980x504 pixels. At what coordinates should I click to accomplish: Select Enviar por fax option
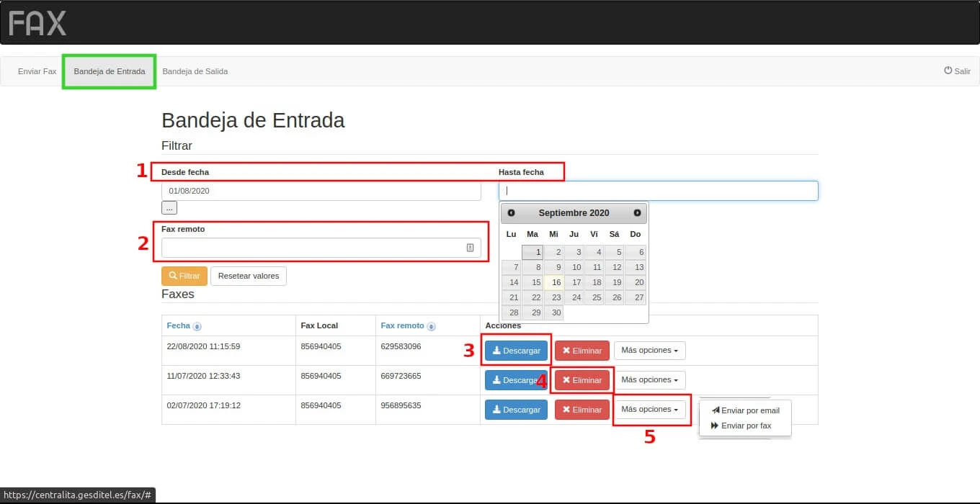(741, 426)
